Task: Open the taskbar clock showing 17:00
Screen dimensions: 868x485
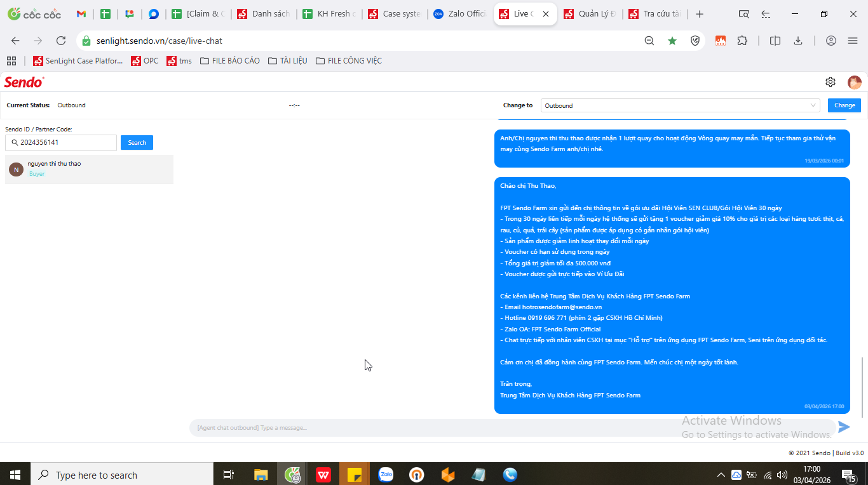Action: point(811,474)
